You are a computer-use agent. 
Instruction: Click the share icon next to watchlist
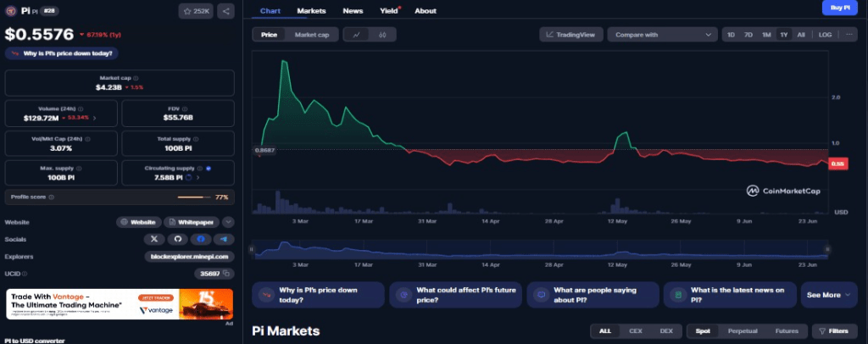tap(225, 11)
